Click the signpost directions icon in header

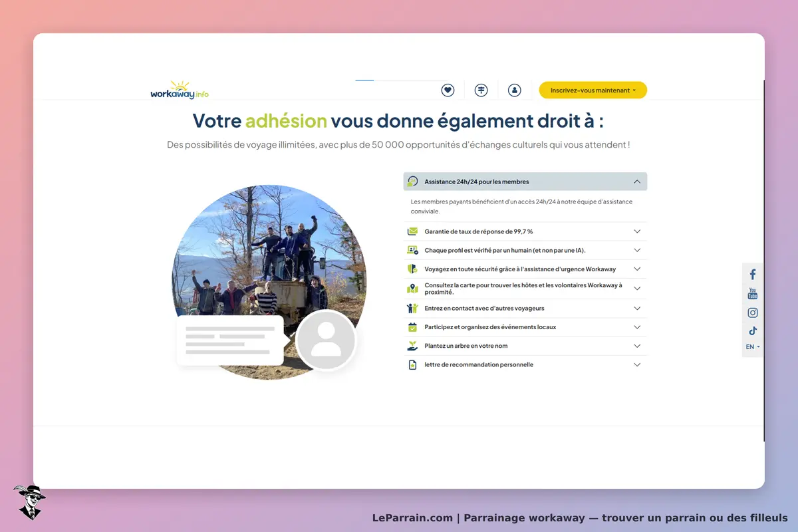481,90
